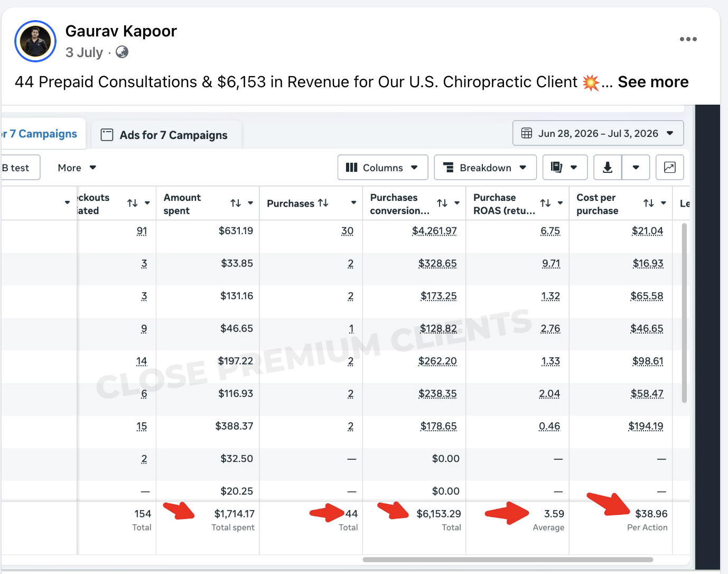Open Purchase ROAS column options arrow
This screenshot has width=728, height=574.
560,203
